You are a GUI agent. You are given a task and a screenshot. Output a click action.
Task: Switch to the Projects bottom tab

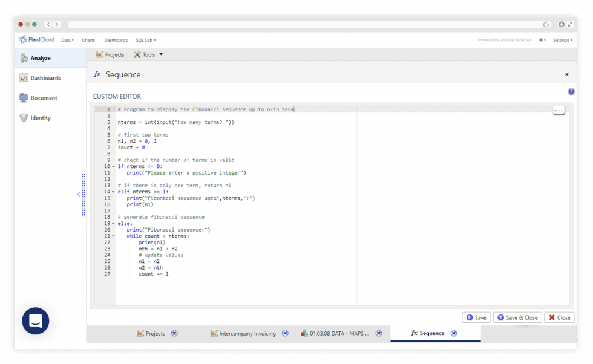[x=151, y=333]
